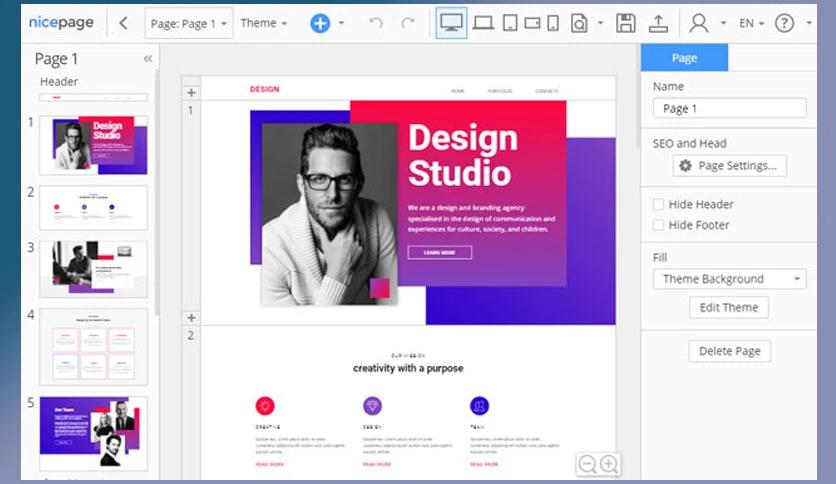Image resolution: width=836 pixels, height=484 pixels.
Task: Click LEARN MORE button on canvas
Action: click(x=439, y=252)
